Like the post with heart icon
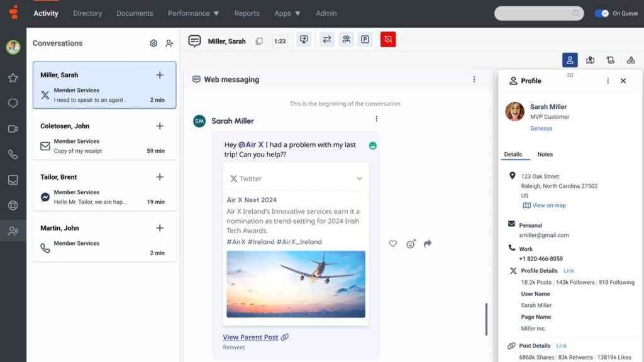 [x=393, y=244]
